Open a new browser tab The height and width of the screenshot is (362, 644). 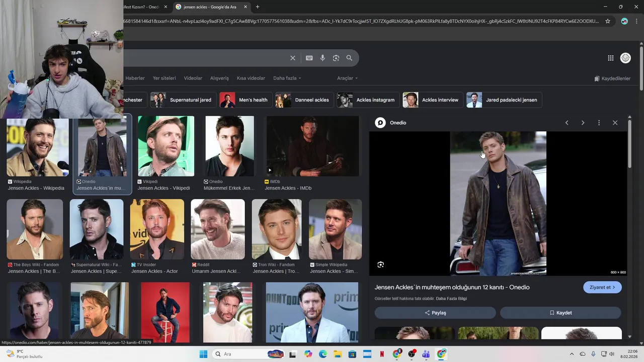click(x=258, y=7)
